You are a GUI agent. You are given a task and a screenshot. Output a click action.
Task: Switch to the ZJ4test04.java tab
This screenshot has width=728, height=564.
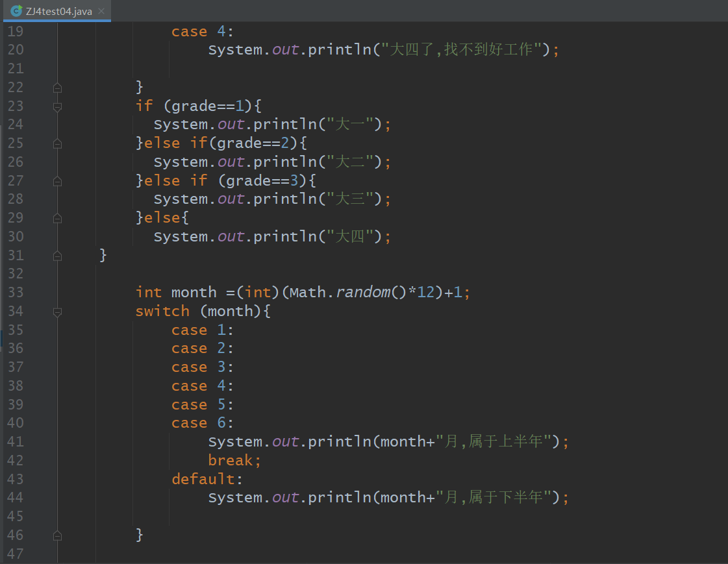tap(56, 10)
